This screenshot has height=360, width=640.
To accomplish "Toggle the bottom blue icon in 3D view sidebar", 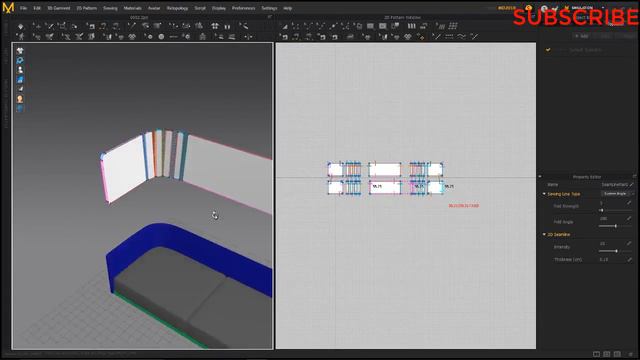I will [x=20, y=109].
